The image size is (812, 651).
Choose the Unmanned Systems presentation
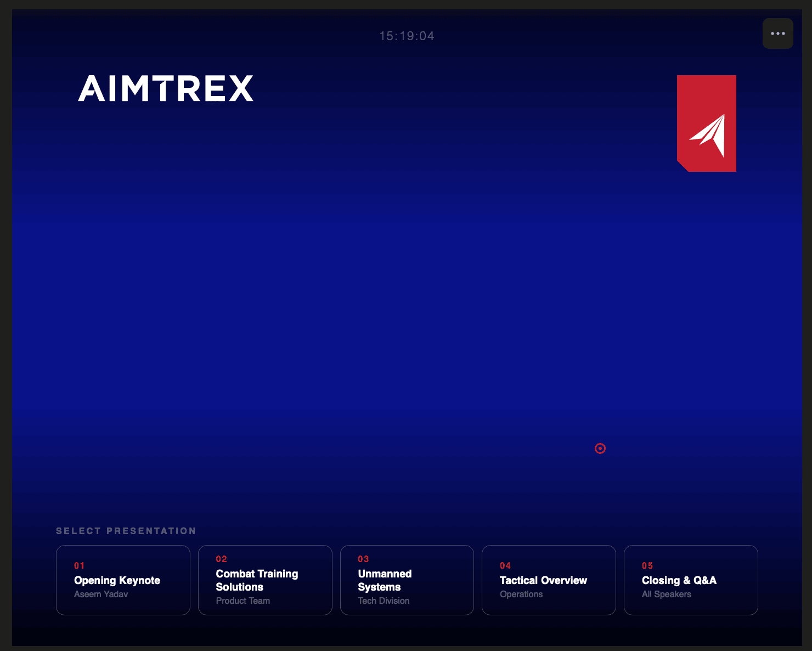(407, 580)
